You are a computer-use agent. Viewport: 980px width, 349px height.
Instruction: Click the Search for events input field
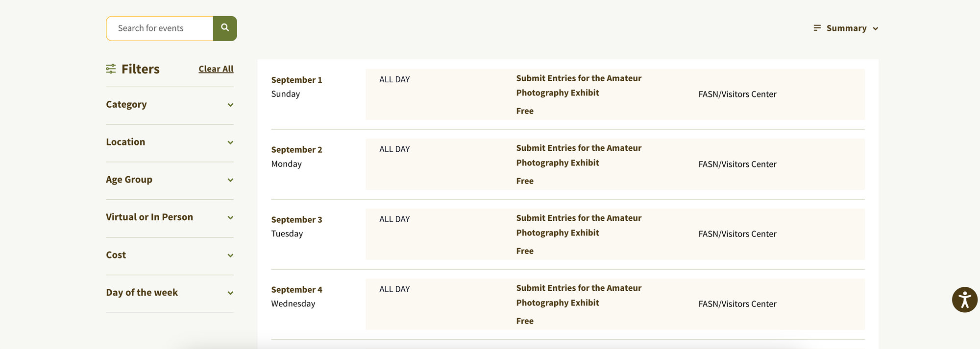click(159, 28)
